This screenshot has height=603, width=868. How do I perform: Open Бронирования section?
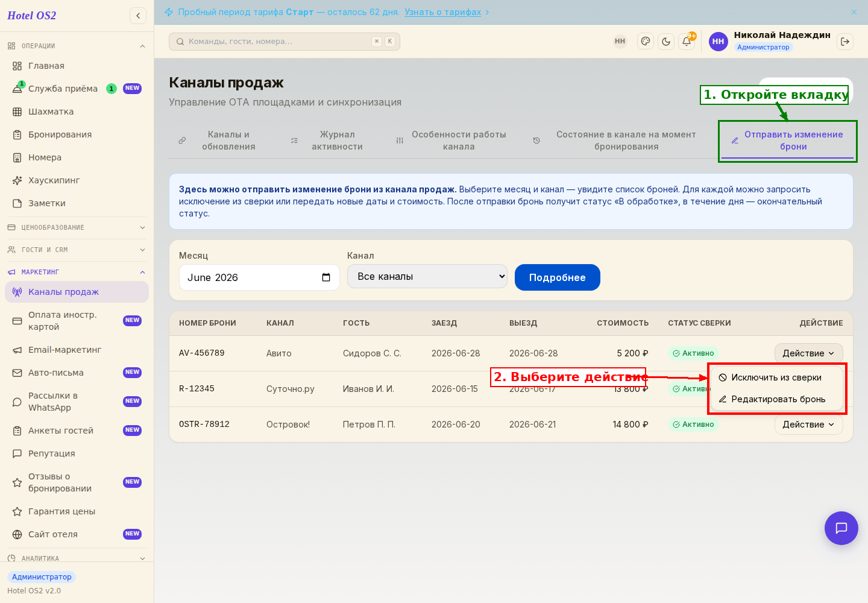[77, 134]
